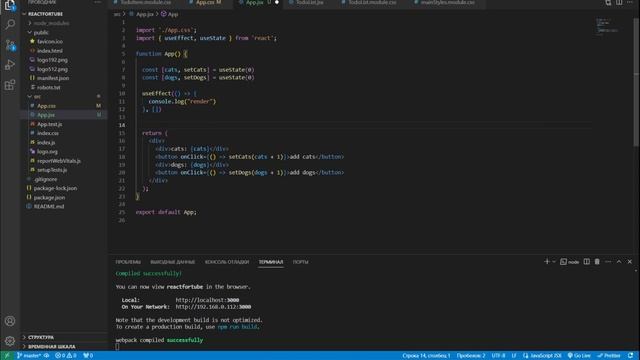Click the App.jsx breadcrumb segment
Viewport: 640px width, 360px height.
click(144, 14)
